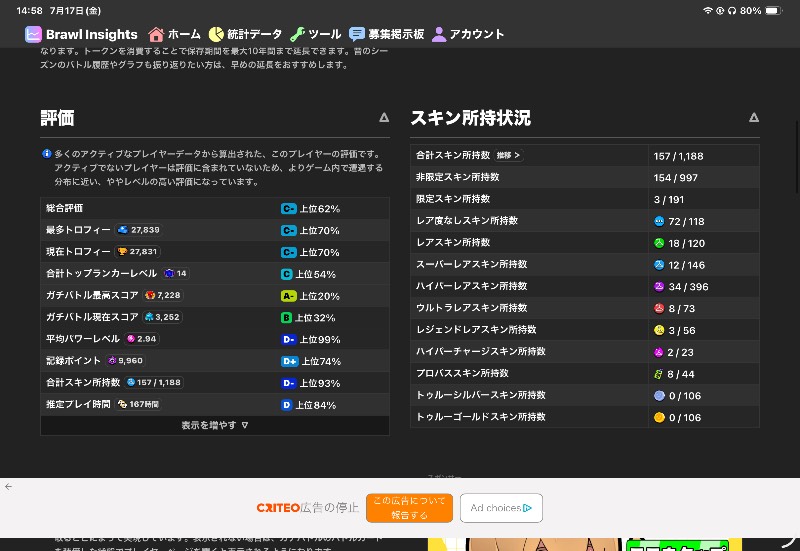Click the 上位62% overall rating value

[x=319, y=209]
